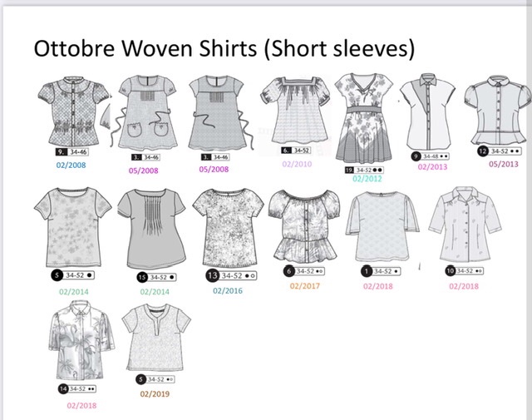Click the 02/2016 date label
This screenshot has width=532, height=420.
click(228, 290)
